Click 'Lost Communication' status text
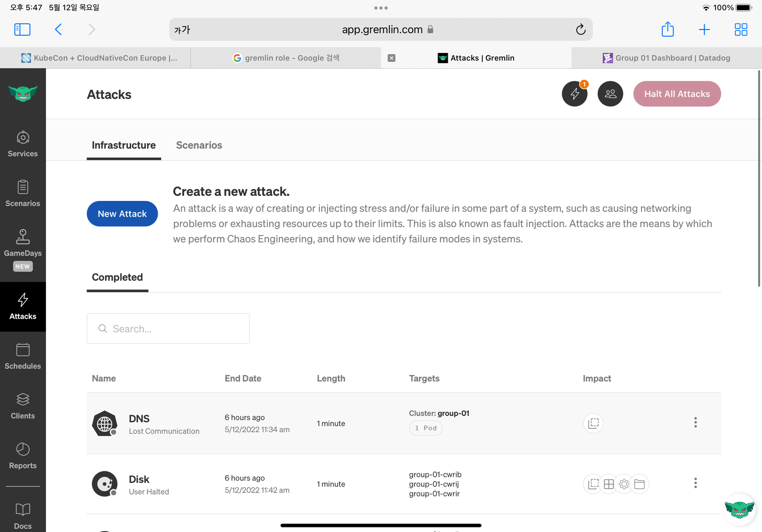 click(x=164, y=431)
